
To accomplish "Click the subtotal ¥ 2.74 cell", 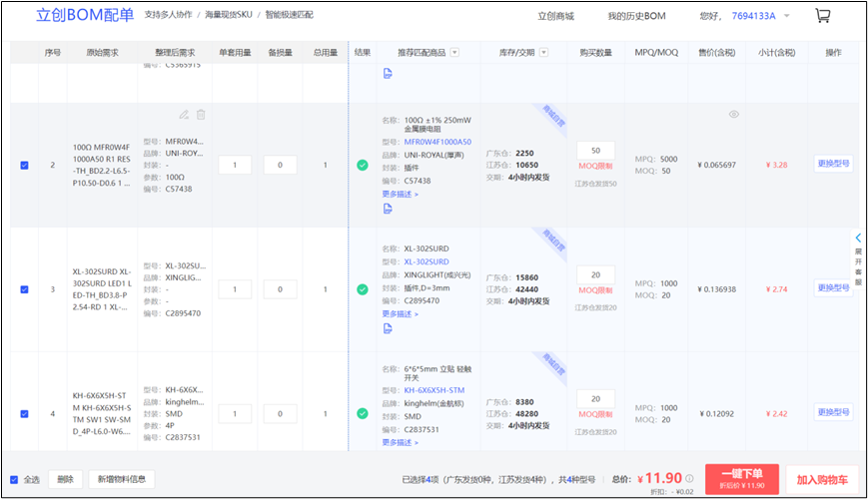I will click(x=777, y=289).
